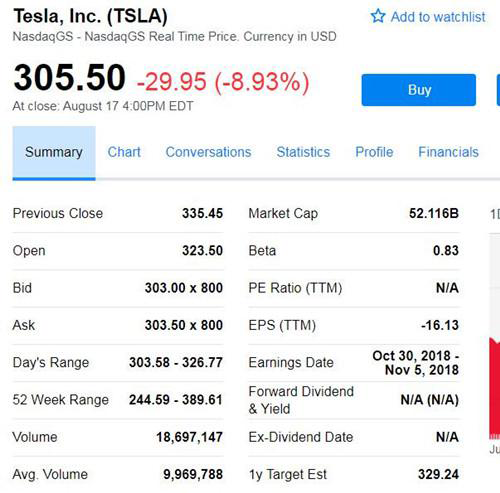
Task: Click the 52 Week Range row
Action: (x=118, y=400)
